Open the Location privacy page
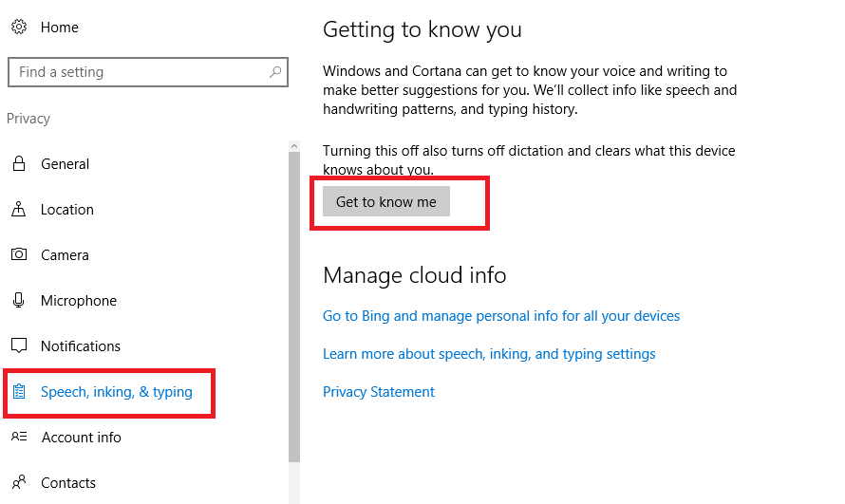This screenshot has height=504, width=845. [67, 210]
